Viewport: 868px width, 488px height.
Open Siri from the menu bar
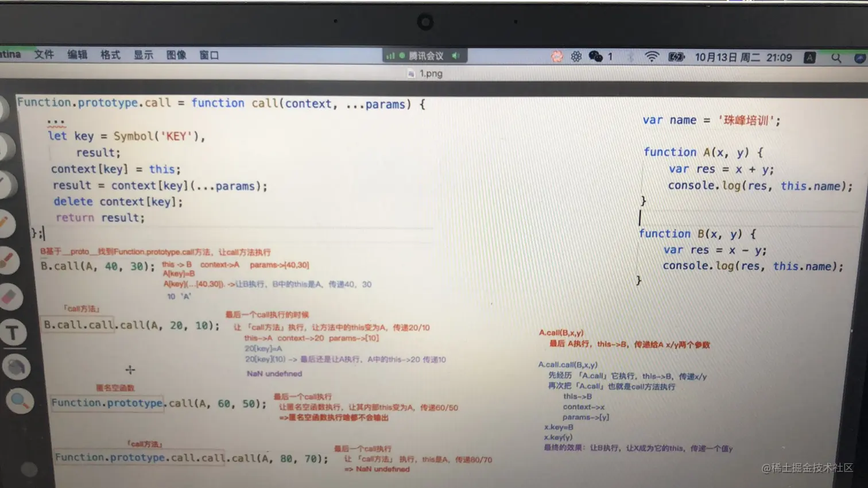coord(860,58)
